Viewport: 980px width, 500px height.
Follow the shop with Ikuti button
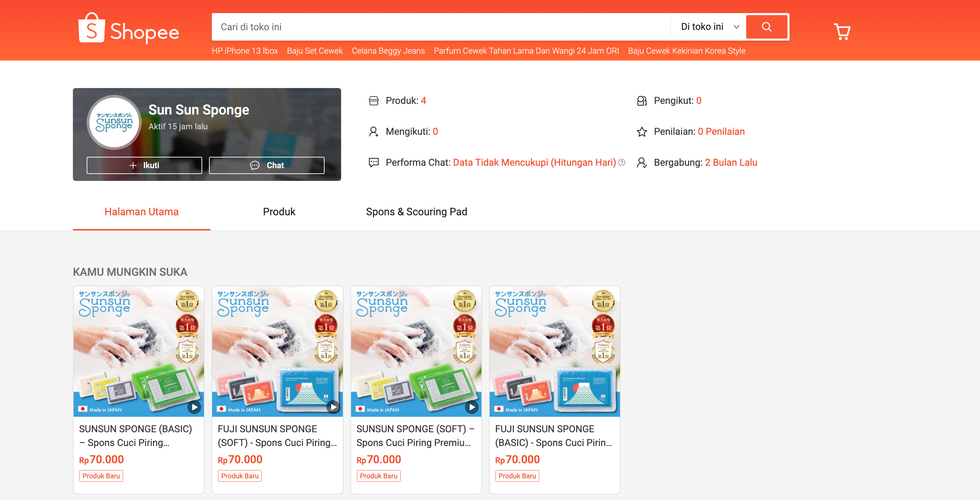(x=144, y=165)
